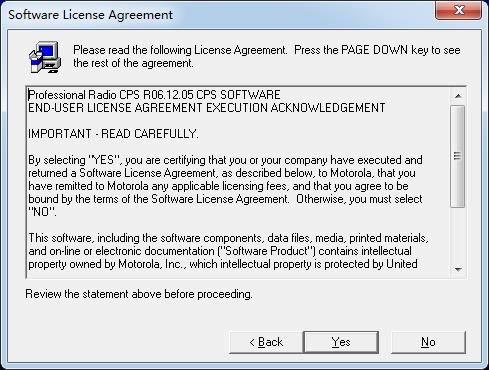Accept the license with the Yes button

(x=341, y=342)
